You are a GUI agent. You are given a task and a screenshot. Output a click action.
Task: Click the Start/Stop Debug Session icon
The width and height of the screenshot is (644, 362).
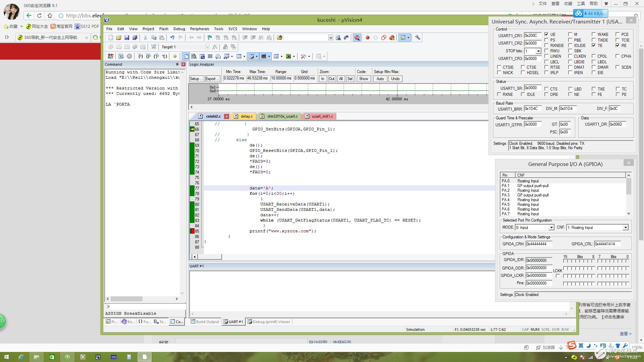357,38
